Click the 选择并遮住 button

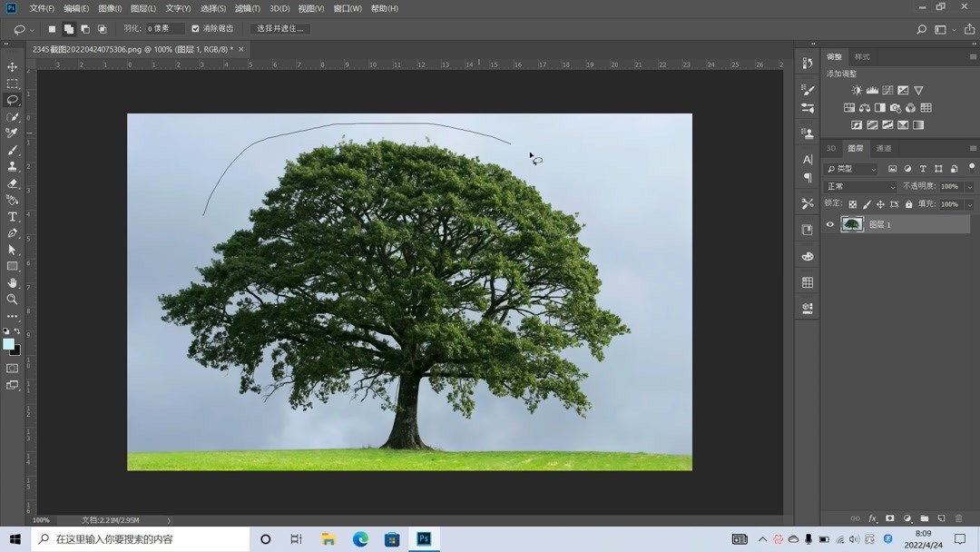click(280, 29)
